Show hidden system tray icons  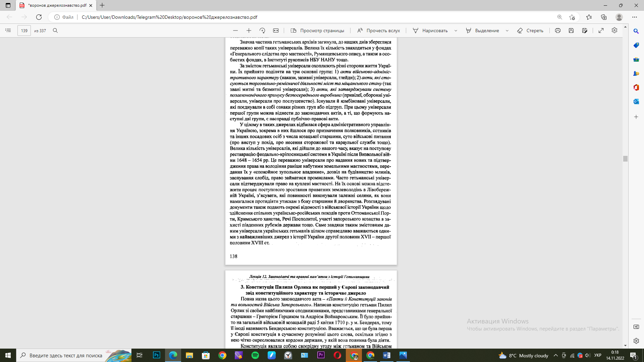pos(556,355)
